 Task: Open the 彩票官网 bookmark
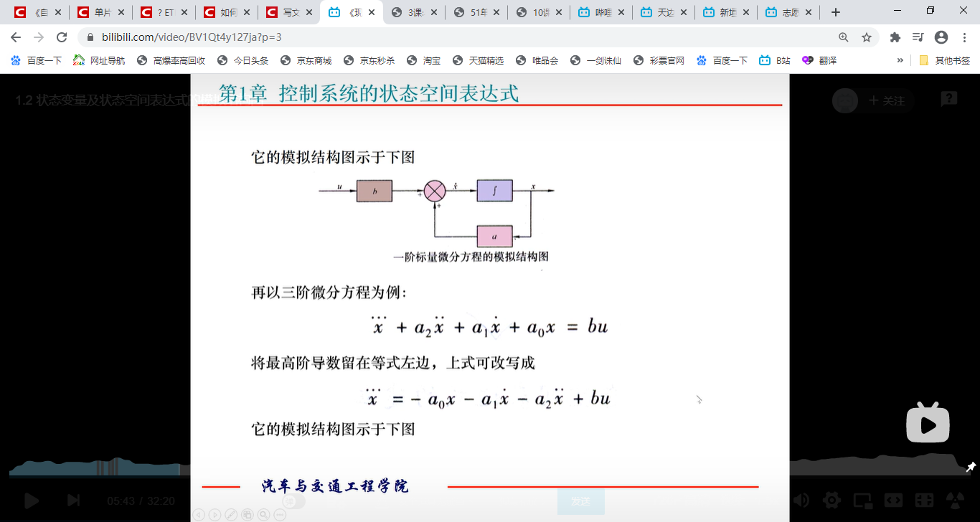click(x=659, y=60)
